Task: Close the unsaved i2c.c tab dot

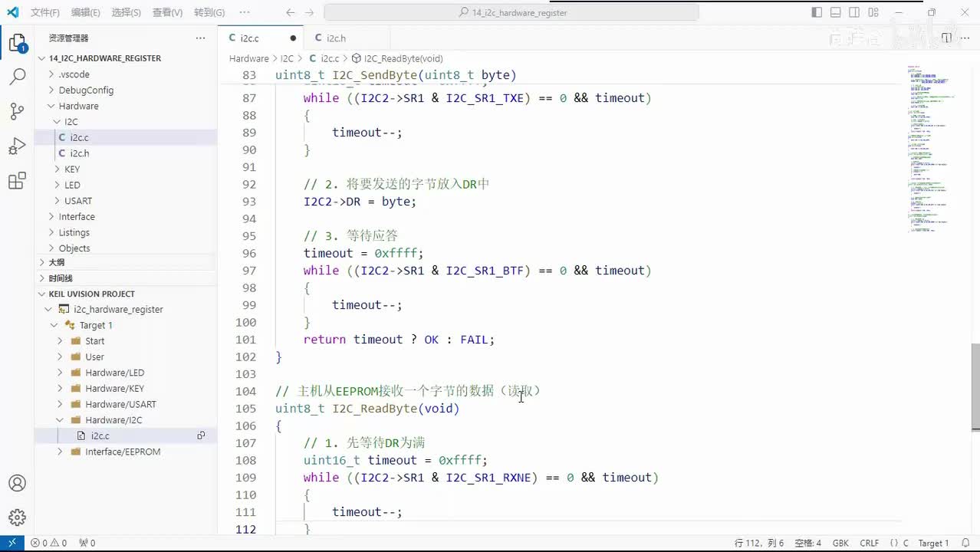Action: pyautogui.click(x=292, y=38)
